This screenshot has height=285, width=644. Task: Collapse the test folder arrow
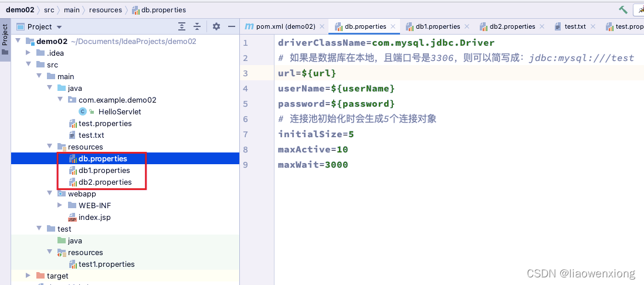(x=39, y=229)
